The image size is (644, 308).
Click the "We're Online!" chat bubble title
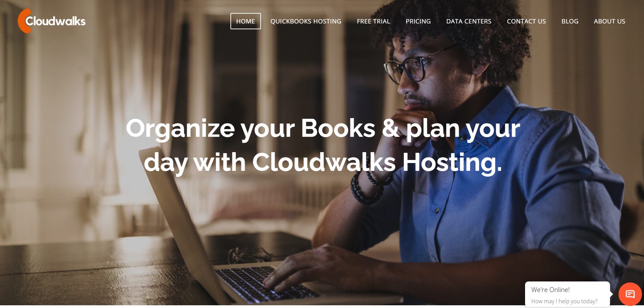pyautogui.click(x=550, y=290)
